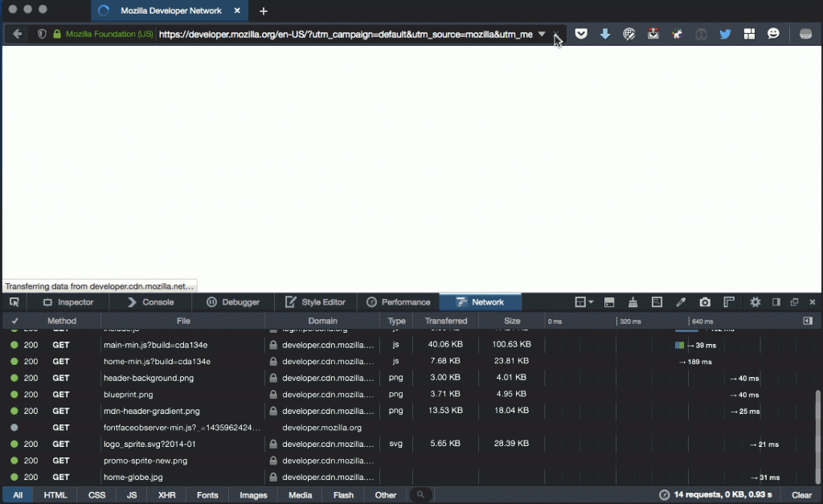Viewport: 823px width, 504px height.
Task: Filter requests by Other
Action: [385, 495]
